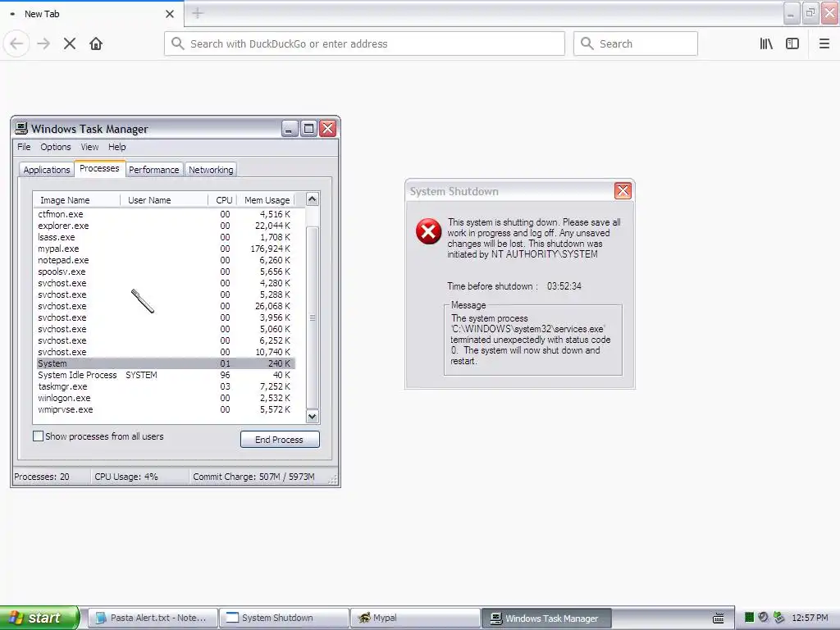Sort processes by Mem Usage column
The image size is (840, 630).
[x=266, y=200]
